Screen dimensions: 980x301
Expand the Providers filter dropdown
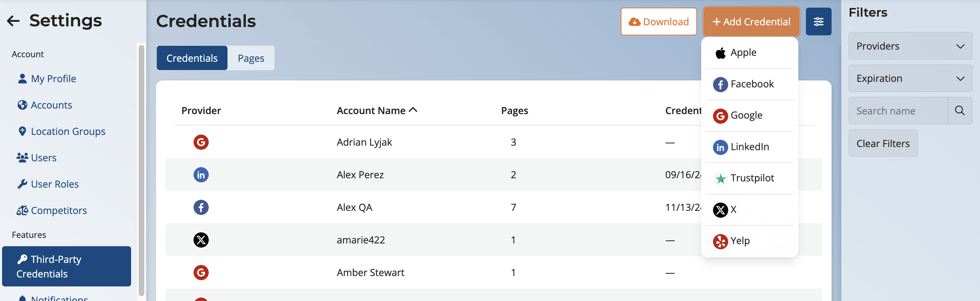[x=910, y=46]
